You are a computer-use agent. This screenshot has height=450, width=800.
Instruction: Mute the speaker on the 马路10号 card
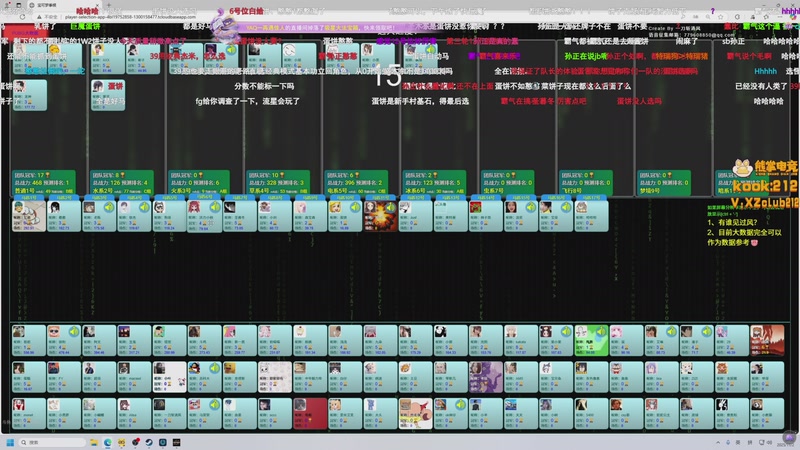click(355, 208)
